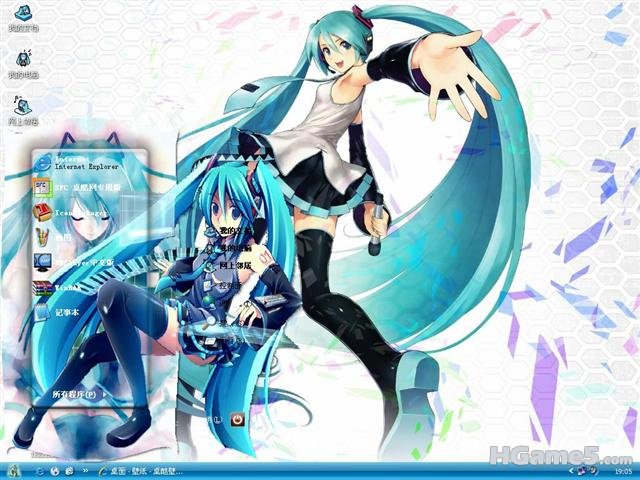Viewport: 640px width, 480px height.
Task: Click the third quick launch icon
Action: coord(69,471)
